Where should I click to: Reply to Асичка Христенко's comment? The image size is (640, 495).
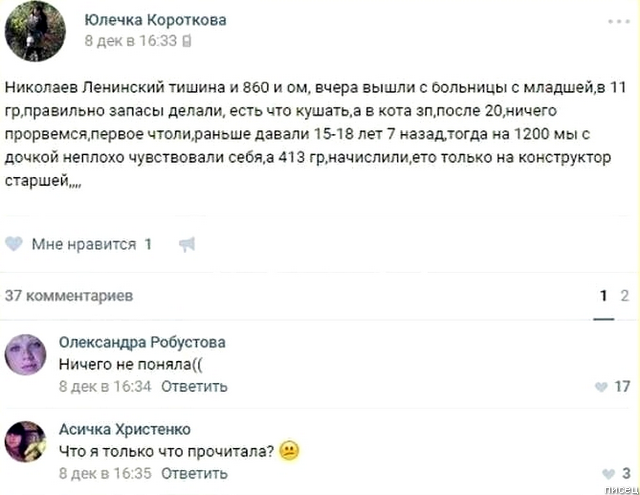pos(194,473)
